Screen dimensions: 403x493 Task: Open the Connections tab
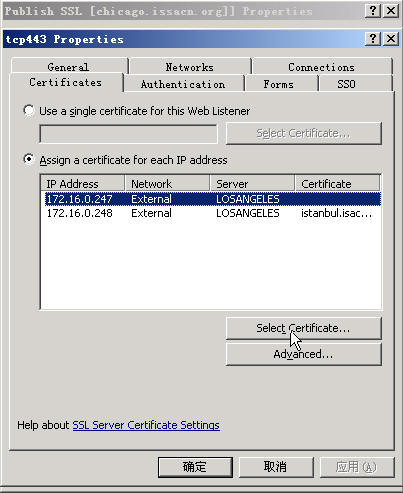[x=321, y=67]
